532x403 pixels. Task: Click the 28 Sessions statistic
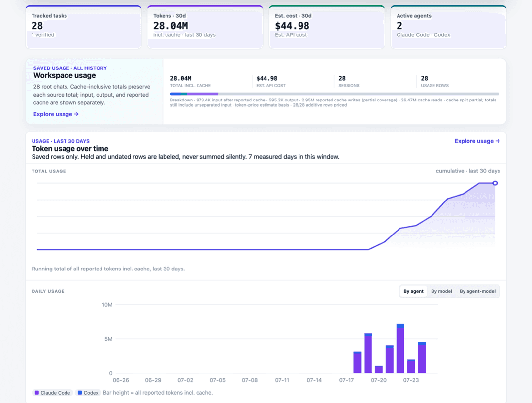point(349,81)
